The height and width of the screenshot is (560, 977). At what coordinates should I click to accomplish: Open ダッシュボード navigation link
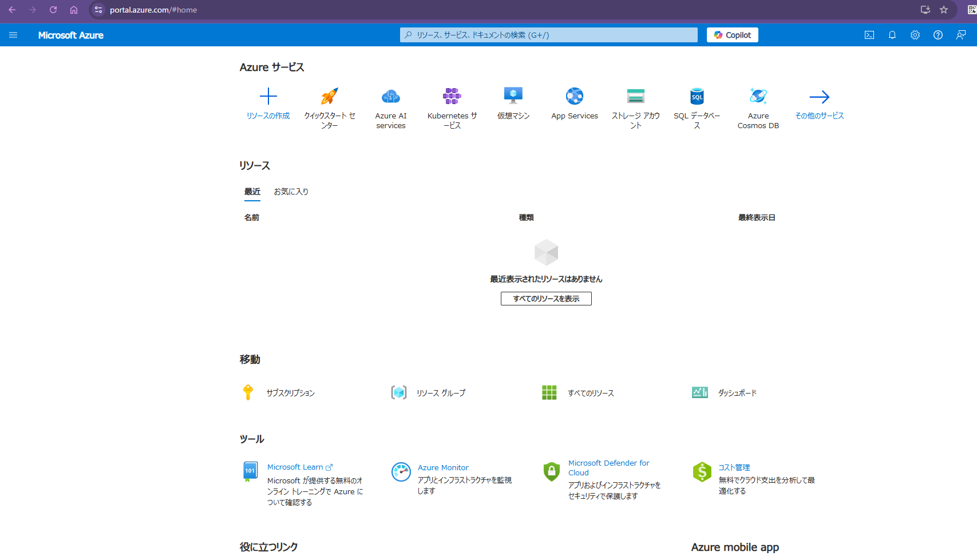738,393
